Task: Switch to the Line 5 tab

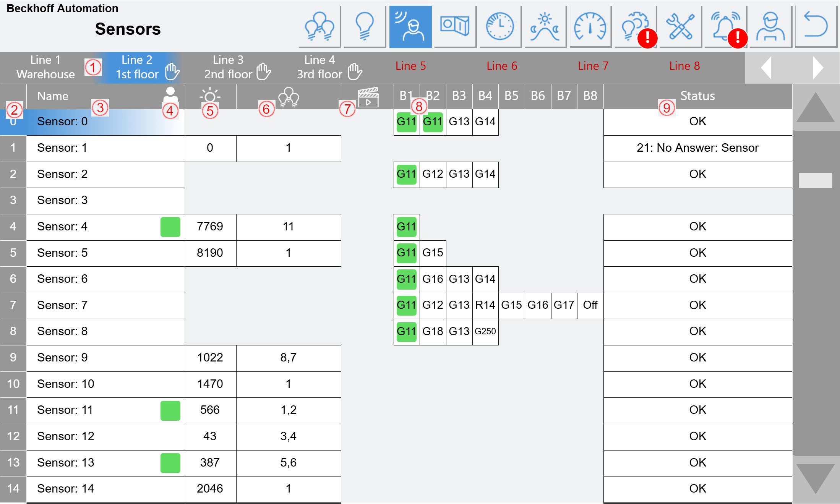Action: pyautogui.click(x=410, y=66)
